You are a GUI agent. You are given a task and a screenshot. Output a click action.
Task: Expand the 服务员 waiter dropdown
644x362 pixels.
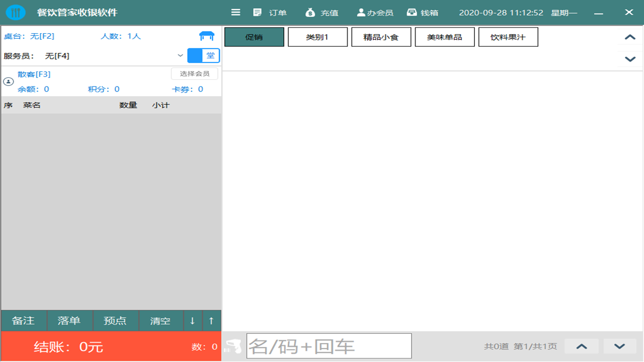180,56
